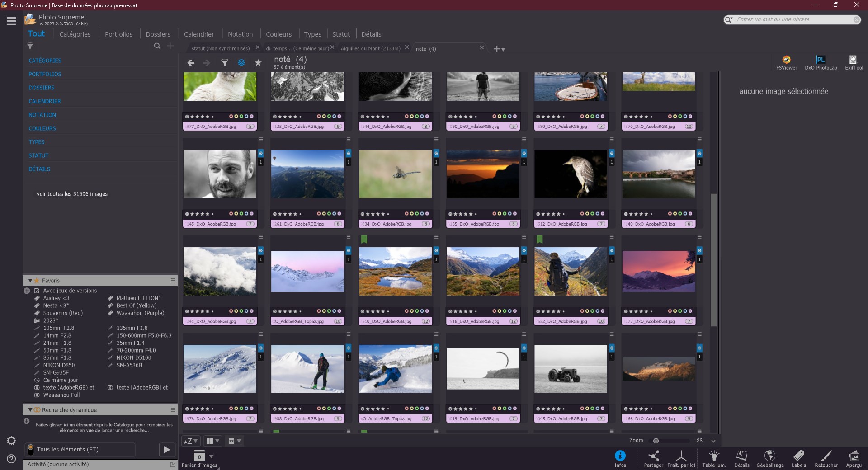Open the Partager share tool

[653, 459]
